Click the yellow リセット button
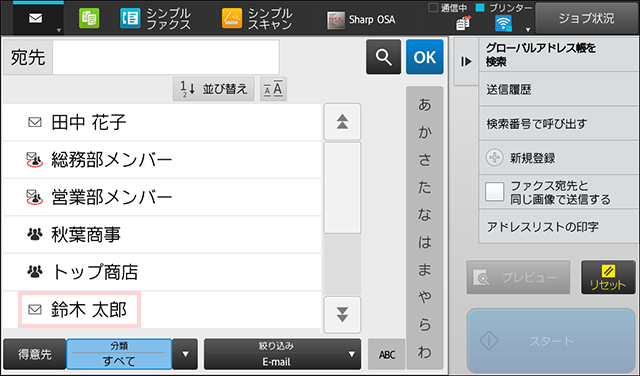640x376 pixels. (x=608, y=277)
